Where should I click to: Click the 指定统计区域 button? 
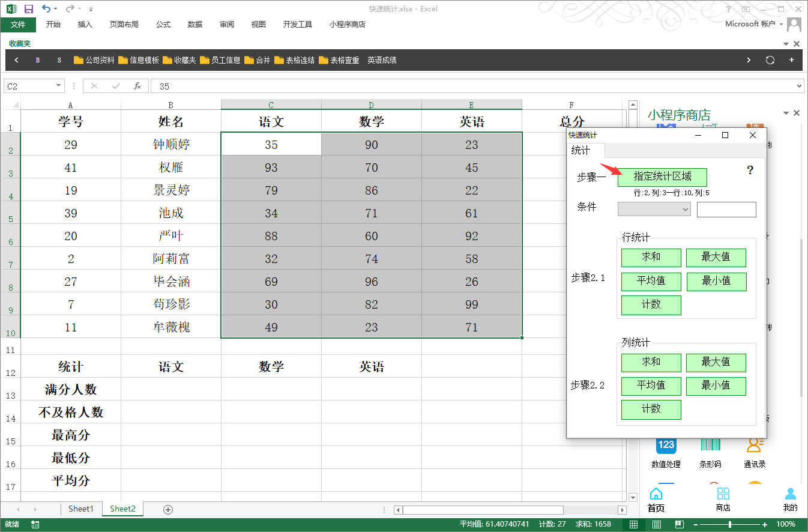coord(662,177)
